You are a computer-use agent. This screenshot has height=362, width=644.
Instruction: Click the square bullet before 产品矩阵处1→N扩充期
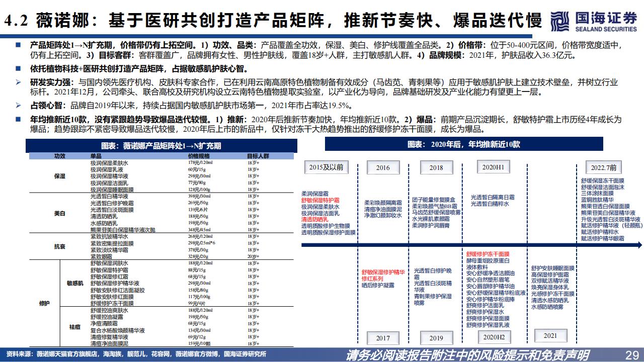point(19,45)
